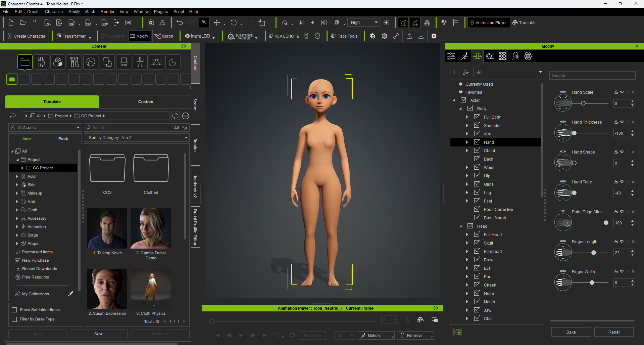Click the Add morph plus icon
Image resolution: width=644 pixels, height=345 pixels.
(x=454, y=72)
